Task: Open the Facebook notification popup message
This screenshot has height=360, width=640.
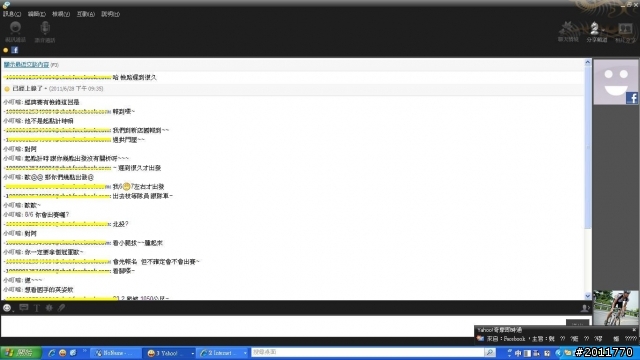Action: [557, 339]
